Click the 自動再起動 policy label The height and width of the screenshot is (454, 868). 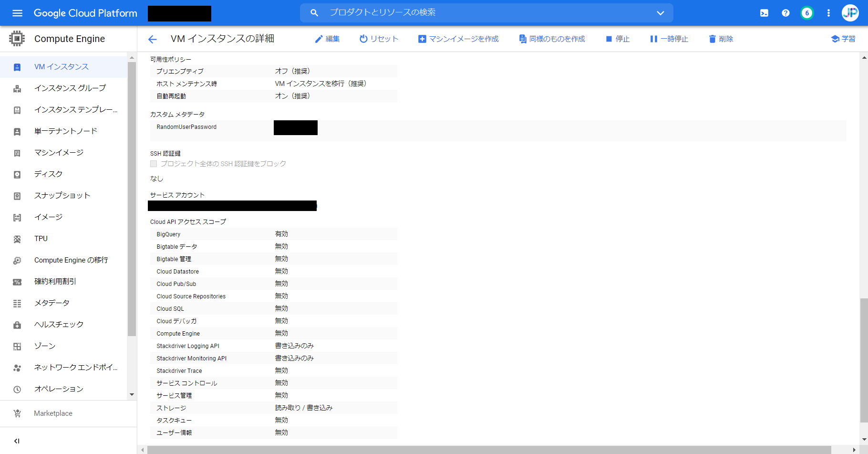(x=171, y=96)
